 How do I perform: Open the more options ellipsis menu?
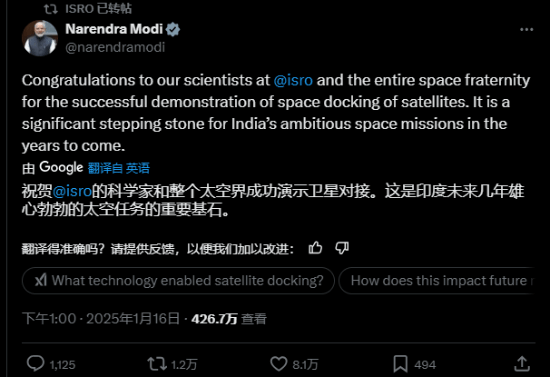tap(526, 30)
